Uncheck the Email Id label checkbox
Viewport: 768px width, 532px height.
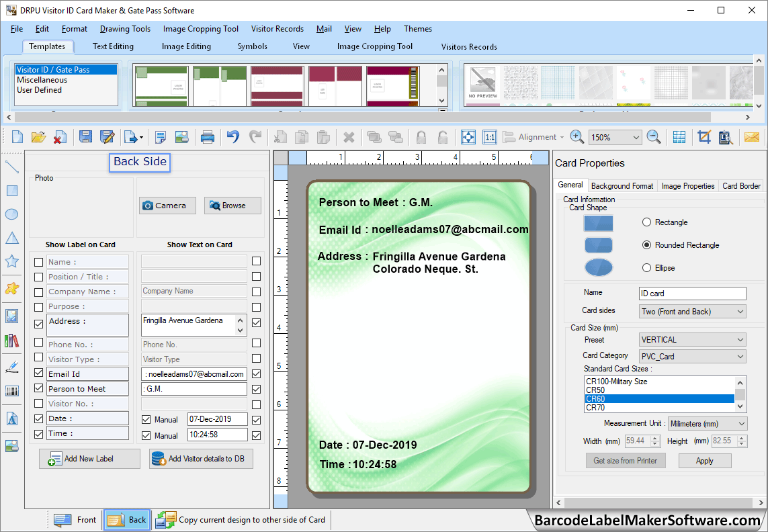[39, 373]
